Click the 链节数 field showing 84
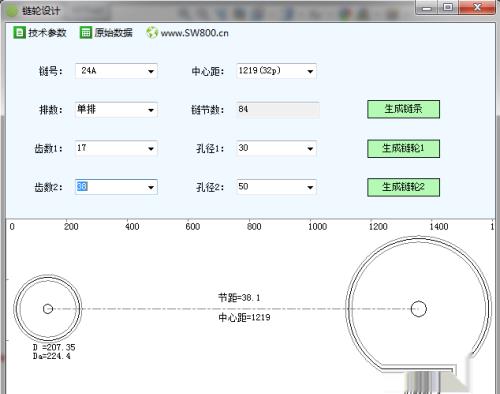500x394 pixels. (278, 110)
